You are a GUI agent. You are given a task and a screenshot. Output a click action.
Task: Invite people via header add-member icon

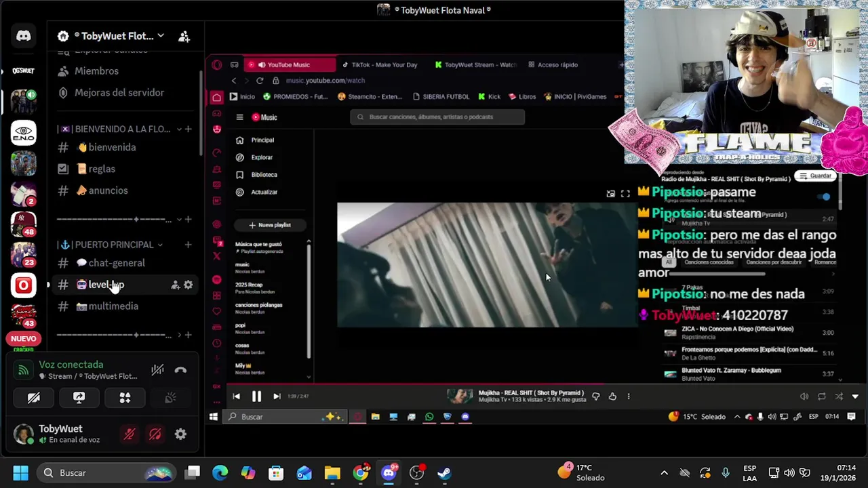[184, 37]
